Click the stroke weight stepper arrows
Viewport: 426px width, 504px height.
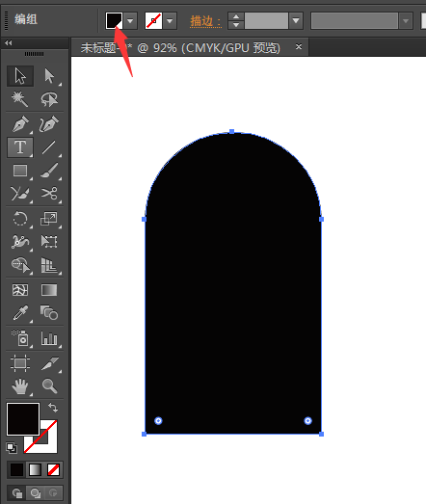point(236,21)
